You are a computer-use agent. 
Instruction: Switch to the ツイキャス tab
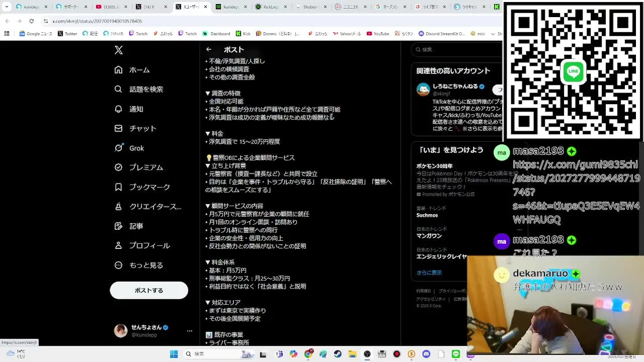[471, 7]
